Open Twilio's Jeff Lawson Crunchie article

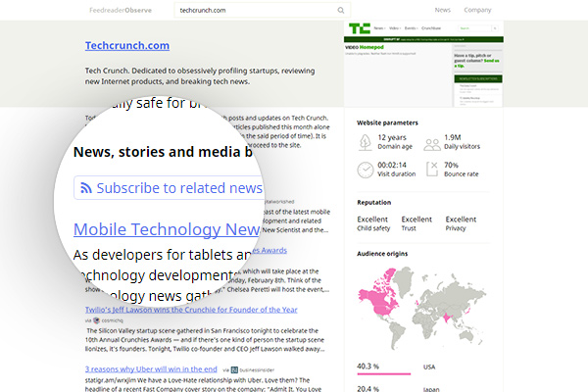tap(191, 309)
